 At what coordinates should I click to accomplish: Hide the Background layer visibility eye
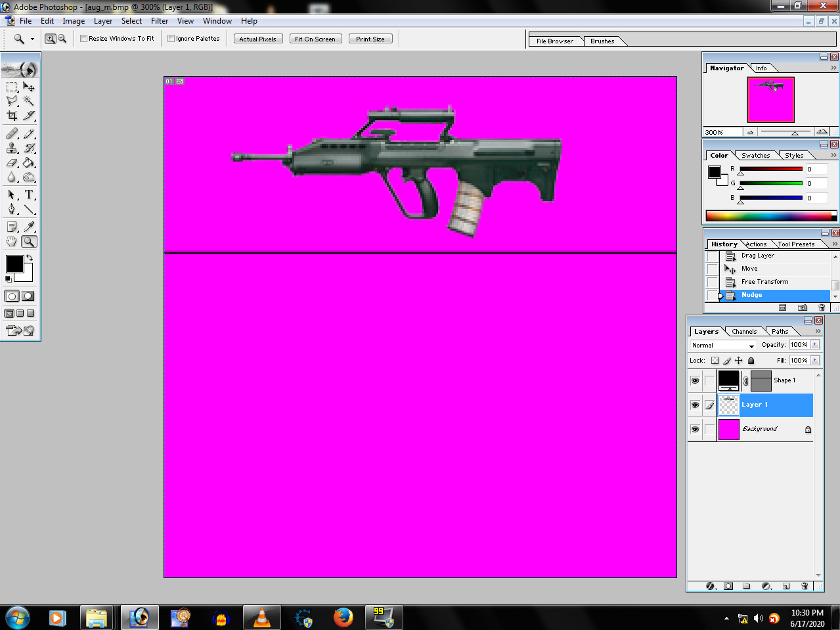click(694, 429)
